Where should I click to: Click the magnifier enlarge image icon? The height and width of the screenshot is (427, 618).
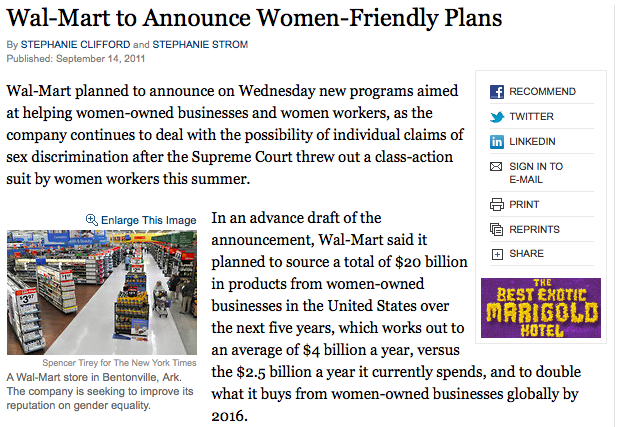[x=91, y=220]
